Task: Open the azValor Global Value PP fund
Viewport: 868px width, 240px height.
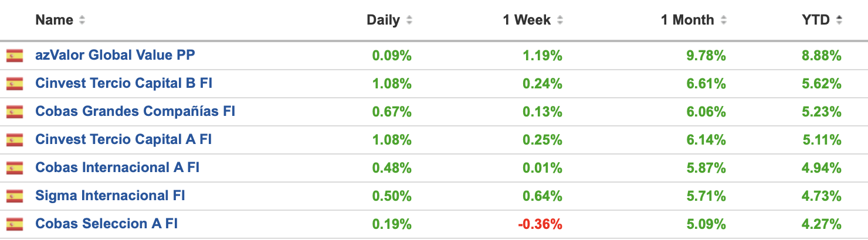Action: coord(115,56)
